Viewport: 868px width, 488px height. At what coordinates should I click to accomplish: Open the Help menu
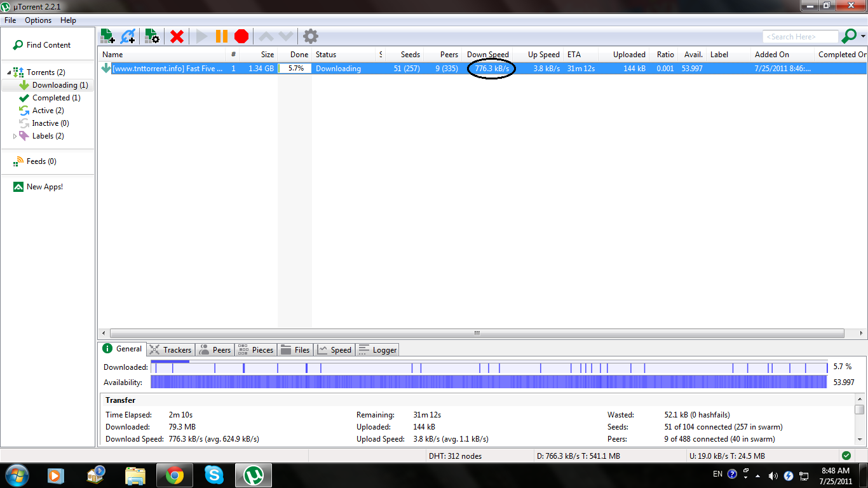68,20
